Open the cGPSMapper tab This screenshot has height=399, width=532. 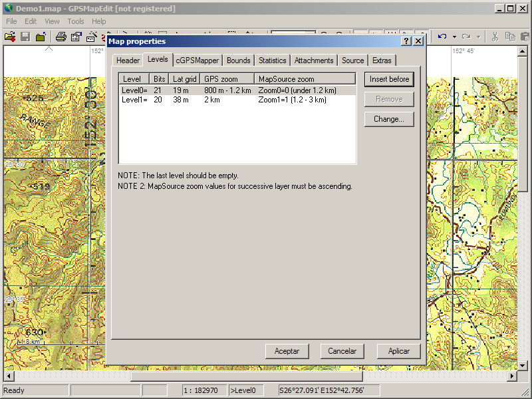[x=197, y=61]
